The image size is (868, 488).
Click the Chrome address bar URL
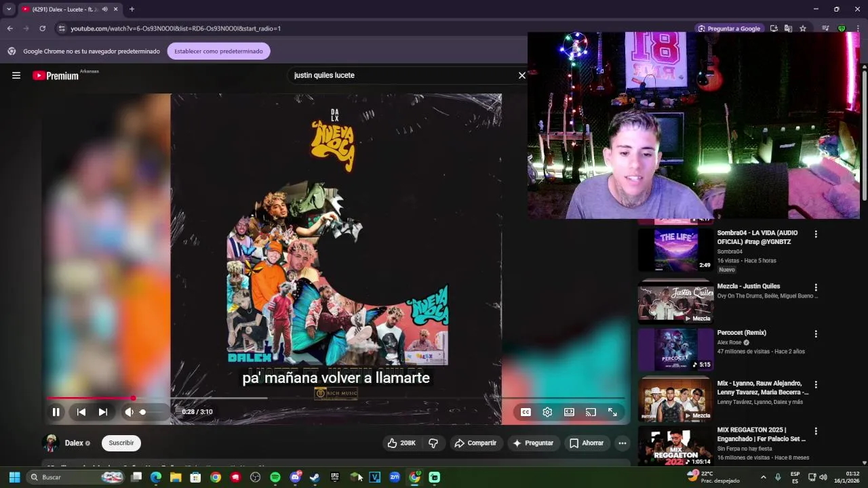click(x=176, y=28)
